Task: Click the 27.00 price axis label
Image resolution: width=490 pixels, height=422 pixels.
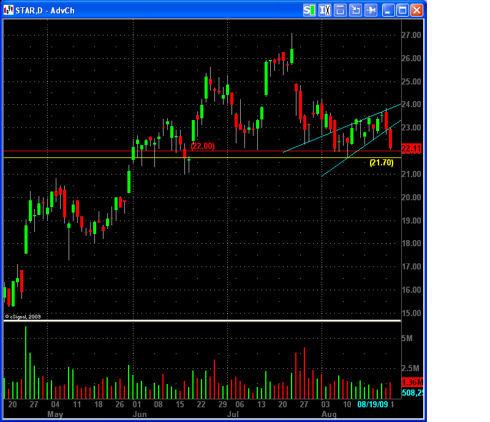Action: pyautogui.click(x=412, y=35)
